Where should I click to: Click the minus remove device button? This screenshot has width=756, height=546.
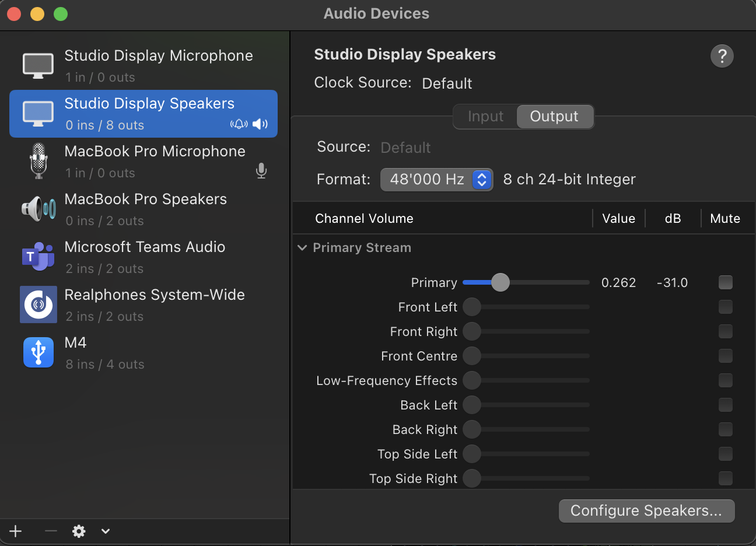(51, 531)
